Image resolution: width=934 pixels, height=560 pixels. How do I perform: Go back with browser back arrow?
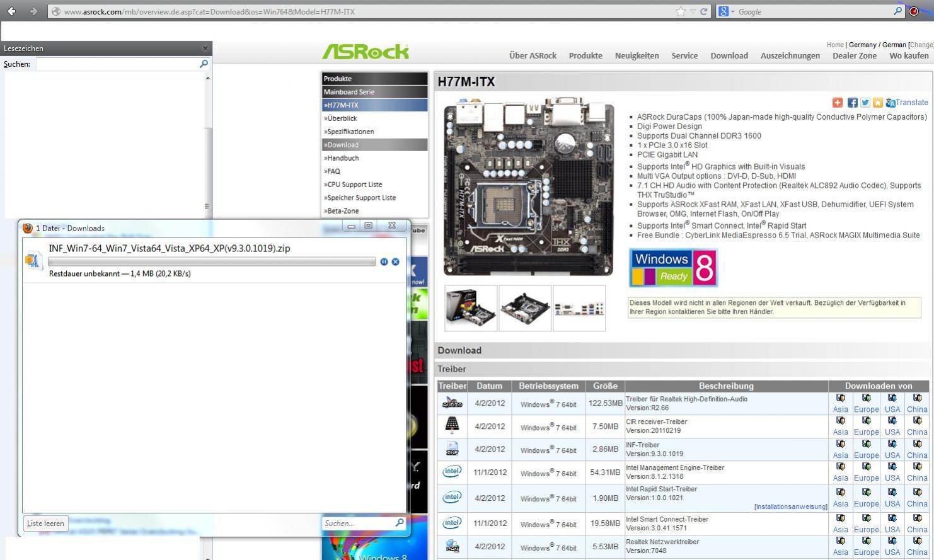pos(11,11)
